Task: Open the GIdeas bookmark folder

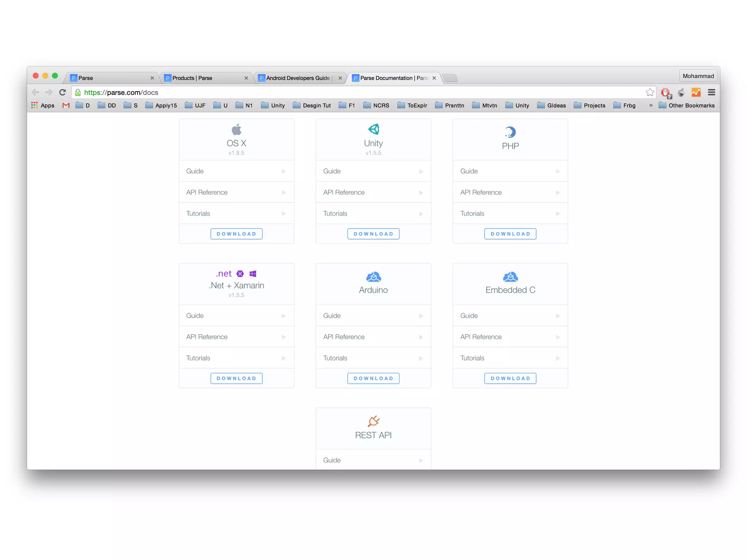Action: point(551,105)
